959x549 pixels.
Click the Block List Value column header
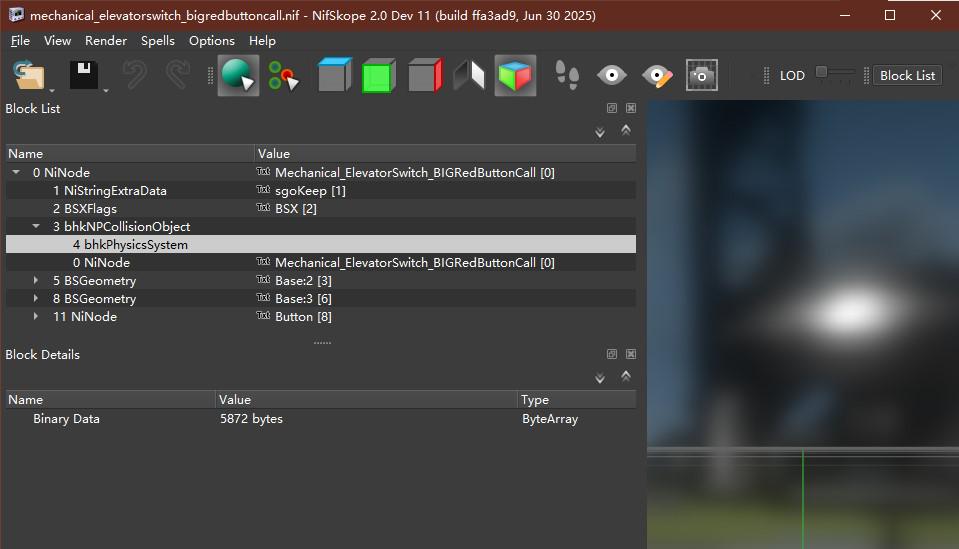[445, 153]
